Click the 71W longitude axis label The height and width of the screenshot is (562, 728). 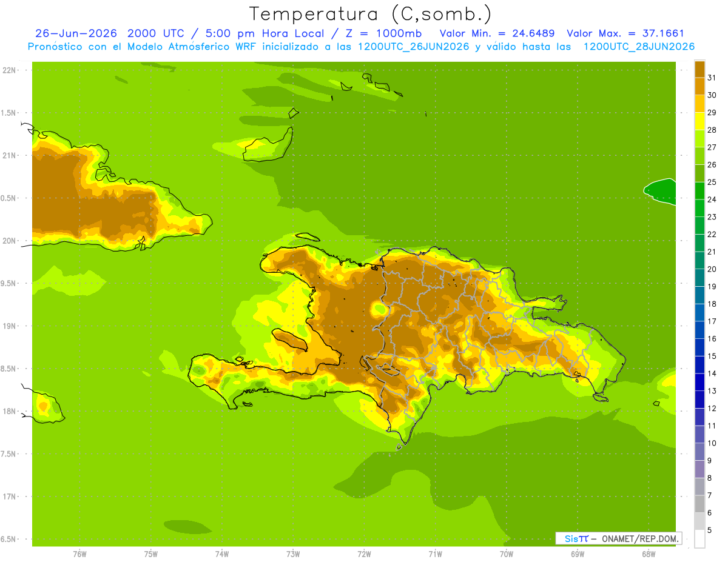tap(435, 554)
